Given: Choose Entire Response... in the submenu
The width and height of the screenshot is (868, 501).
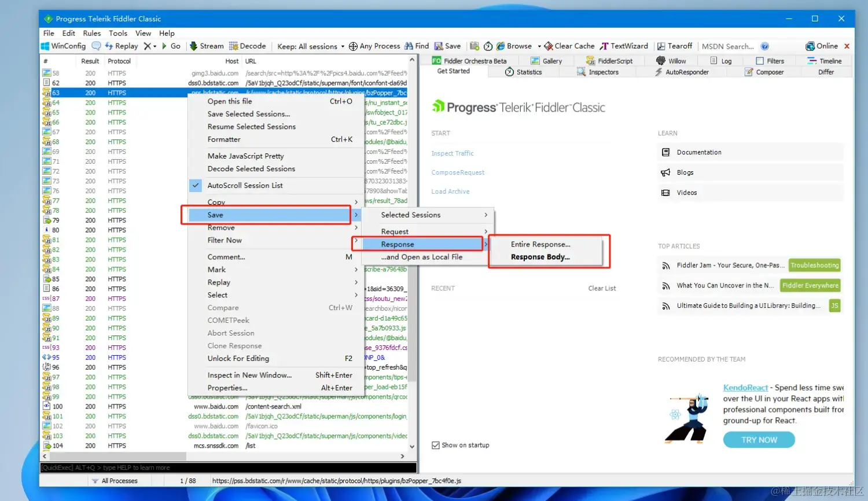Looking at the screenshot, I should click(x=540, y=245).
